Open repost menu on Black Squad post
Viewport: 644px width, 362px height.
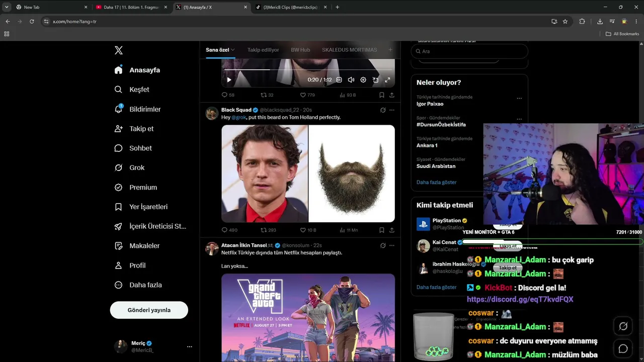(x=268, y=230)
